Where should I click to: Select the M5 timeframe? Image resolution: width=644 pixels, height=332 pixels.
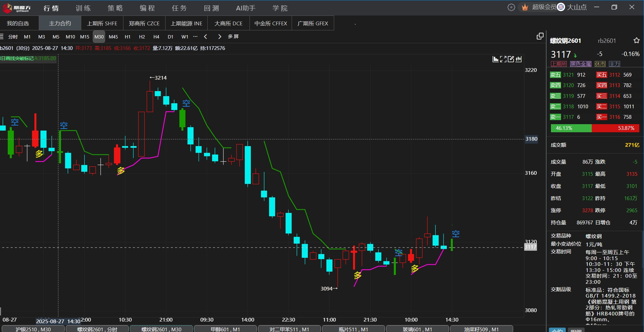click(56, 37)
